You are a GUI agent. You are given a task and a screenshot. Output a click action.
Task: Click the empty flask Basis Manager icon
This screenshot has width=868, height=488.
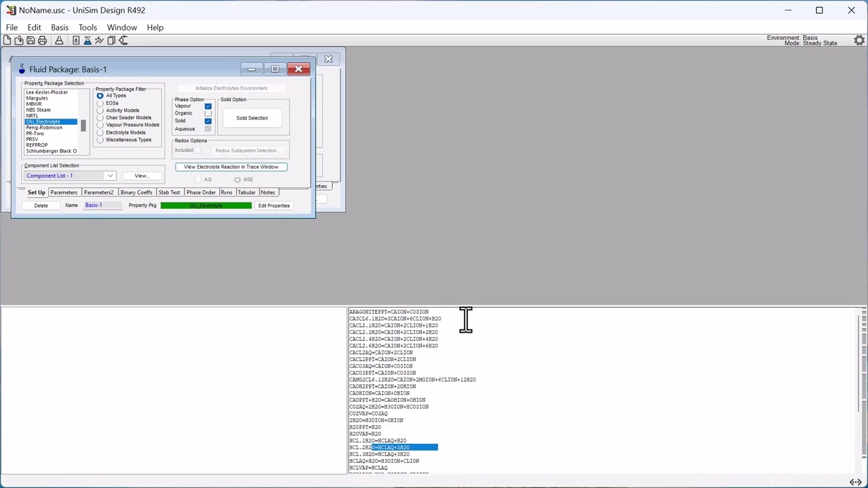pos(59,41)
